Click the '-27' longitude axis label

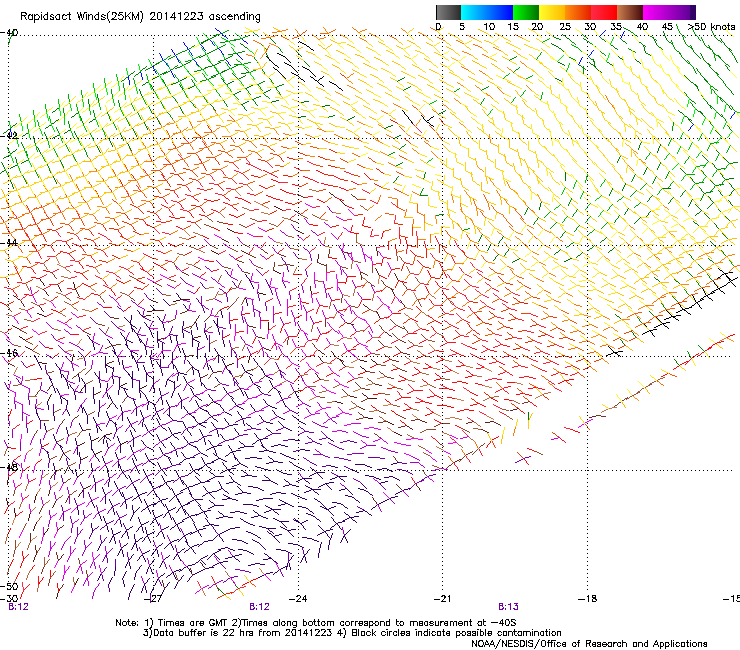[153, 599]
